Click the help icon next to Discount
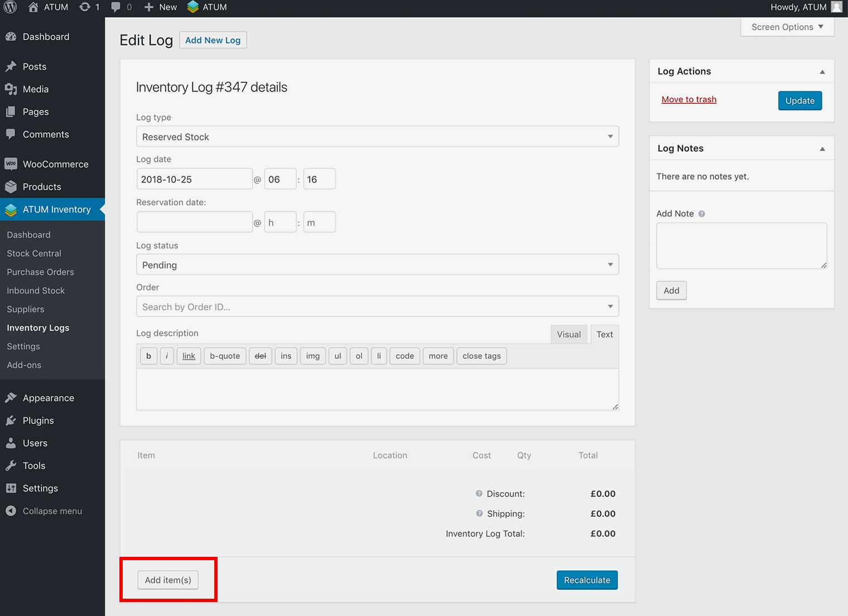848x616 pixels. point(479,493)
